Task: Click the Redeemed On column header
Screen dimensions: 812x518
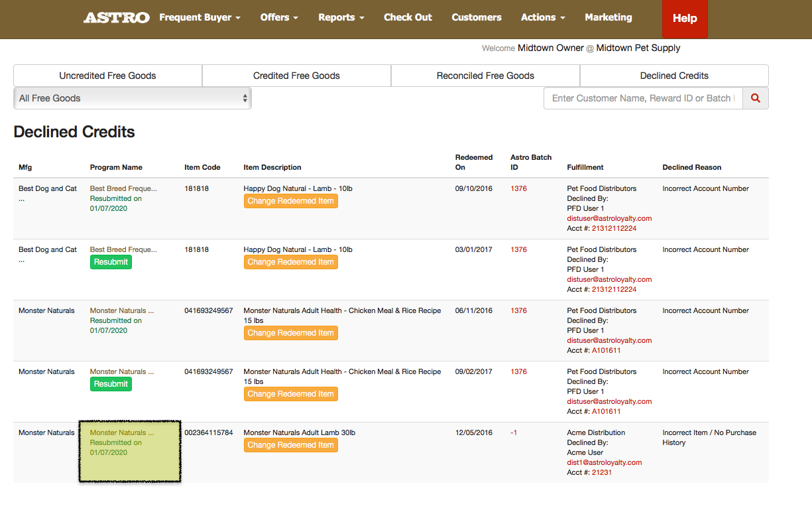Action: click(474, 162)
